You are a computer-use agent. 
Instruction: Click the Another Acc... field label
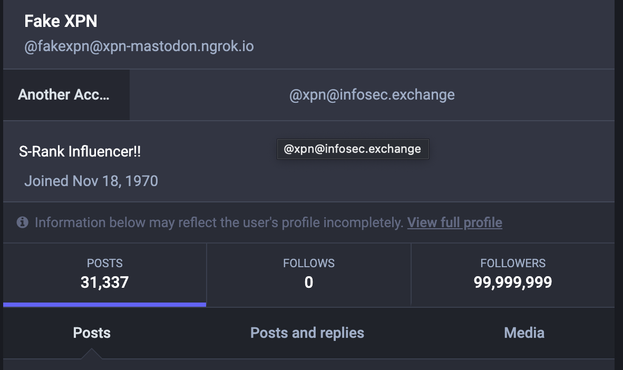(64, 95)
